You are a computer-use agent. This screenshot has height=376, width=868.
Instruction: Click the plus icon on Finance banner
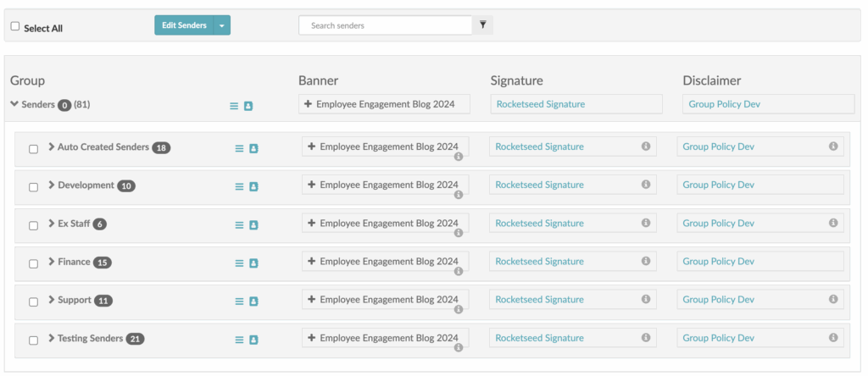pyautogui.click(x=311, y=262)
